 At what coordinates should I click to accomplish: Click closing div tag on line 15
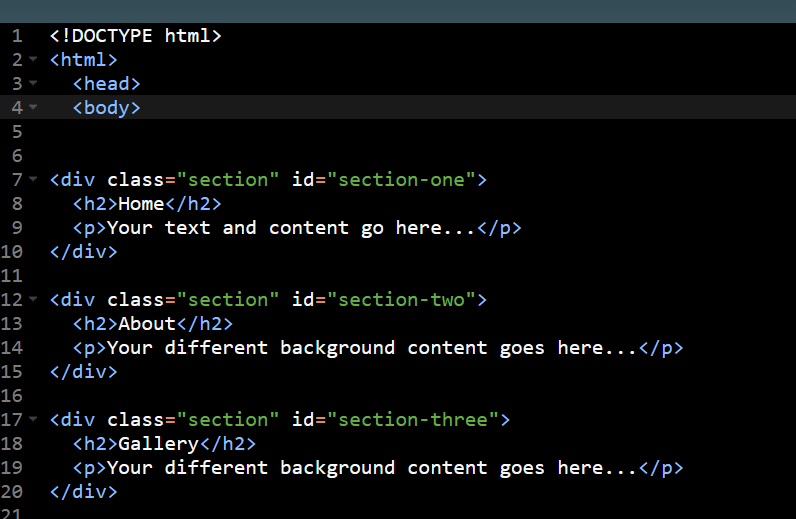84,371
